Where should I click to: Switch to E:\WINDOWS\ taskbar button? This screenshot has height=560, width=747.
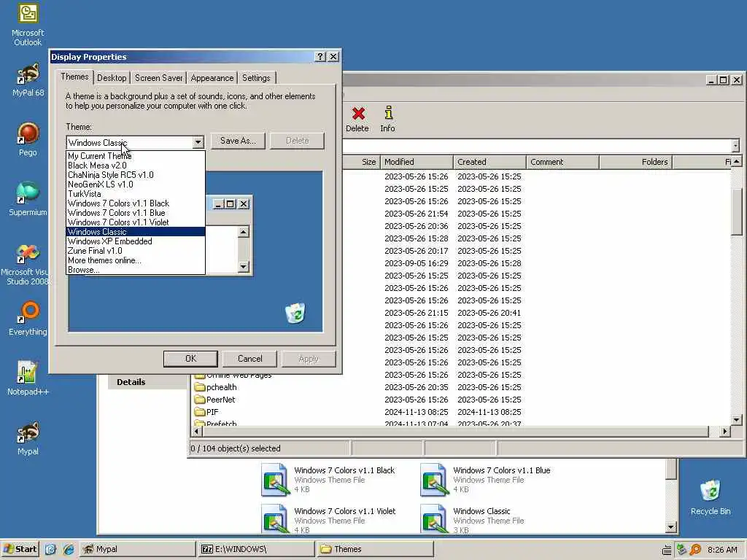point(256,549)
